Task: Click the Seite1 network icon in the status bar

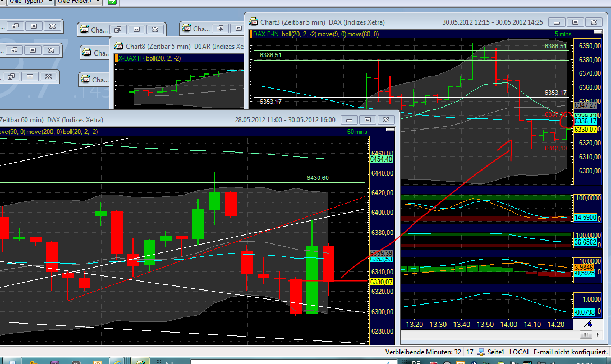Action: pyautogui.click(x=480, y=352)
